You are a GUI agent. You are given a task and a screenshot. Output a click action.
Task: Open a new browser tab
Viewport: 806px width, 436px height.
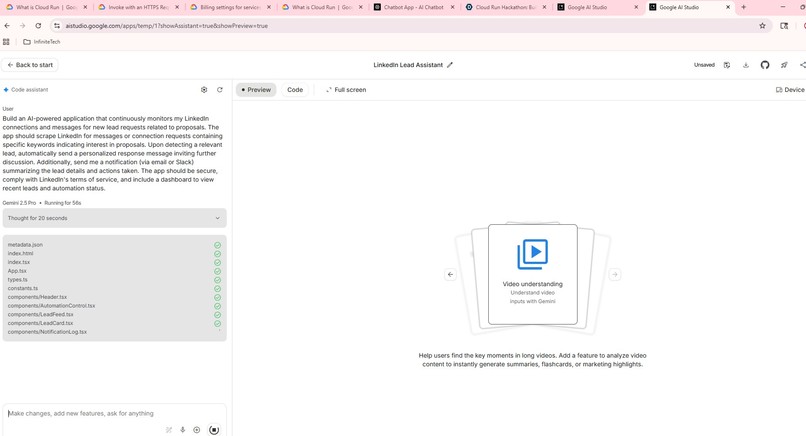[743, 7]
